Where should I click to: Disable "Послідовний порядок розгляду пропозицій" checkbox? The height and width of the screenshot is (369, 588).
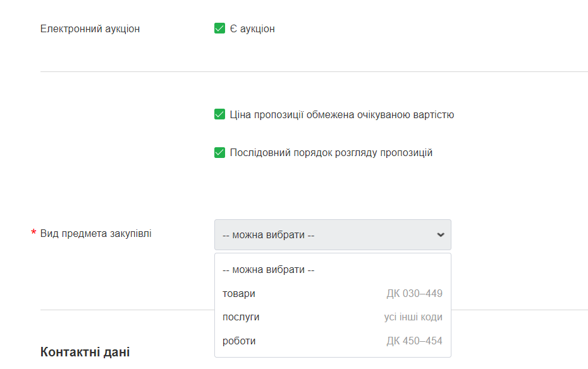click(x=220, y=152)
